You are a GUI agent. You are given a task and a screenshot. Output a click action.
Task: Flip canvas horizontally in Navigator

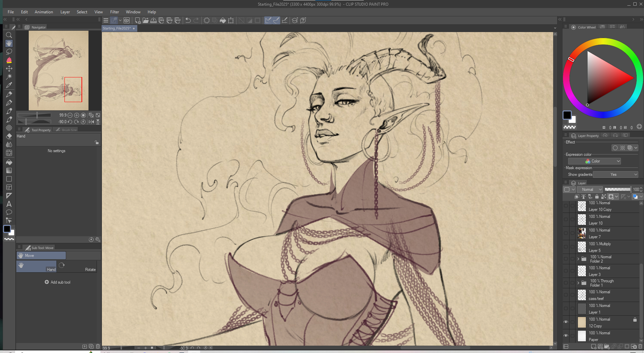pos(91,122)
